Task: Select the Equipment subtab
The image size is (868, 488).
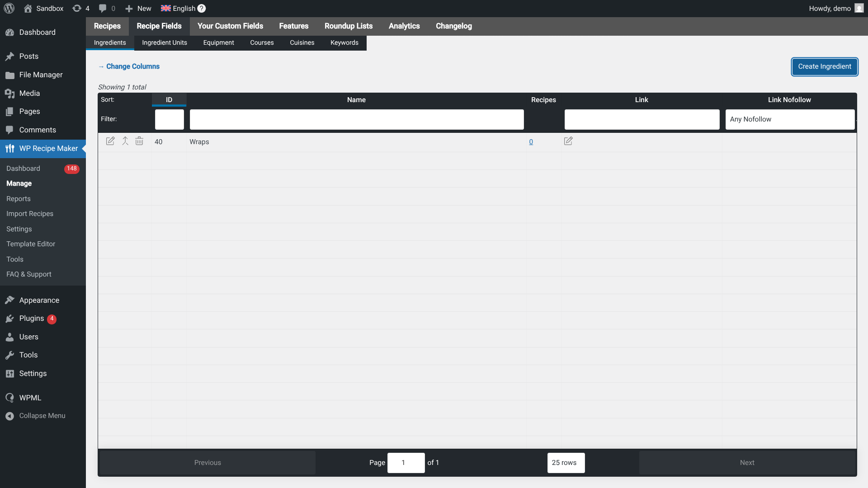Action: [219, 42]
